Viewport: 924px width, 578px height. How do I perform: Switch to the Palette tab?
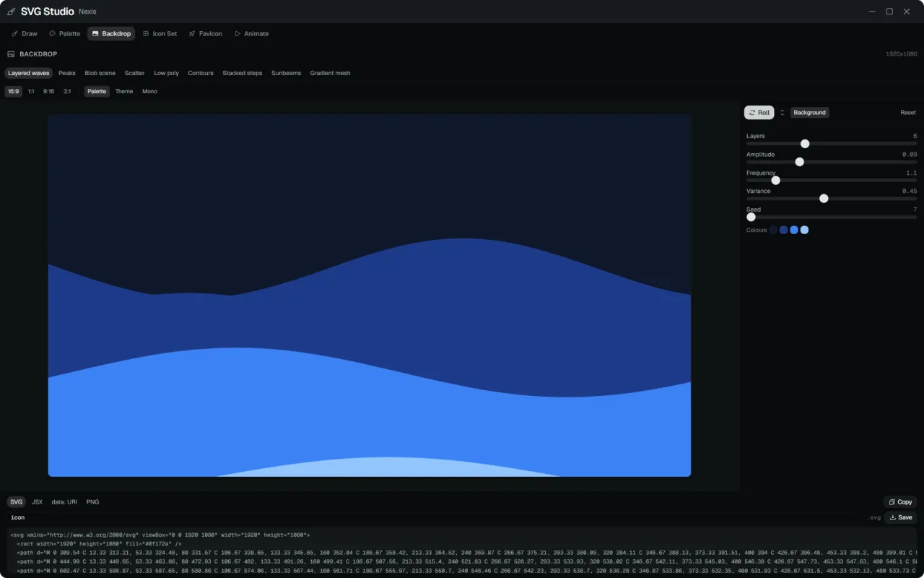tap(64, 34)
